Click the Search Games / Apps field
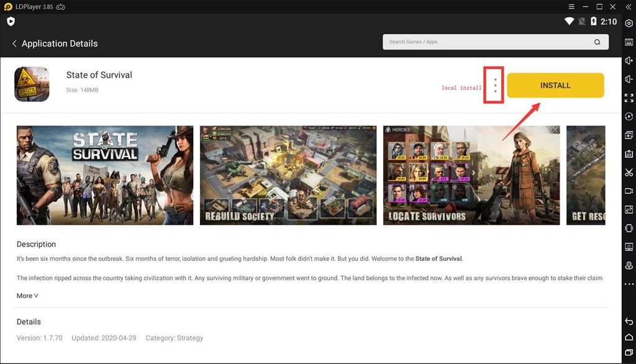This screenshot has height=364, width=636. click(x=495, y=42)
